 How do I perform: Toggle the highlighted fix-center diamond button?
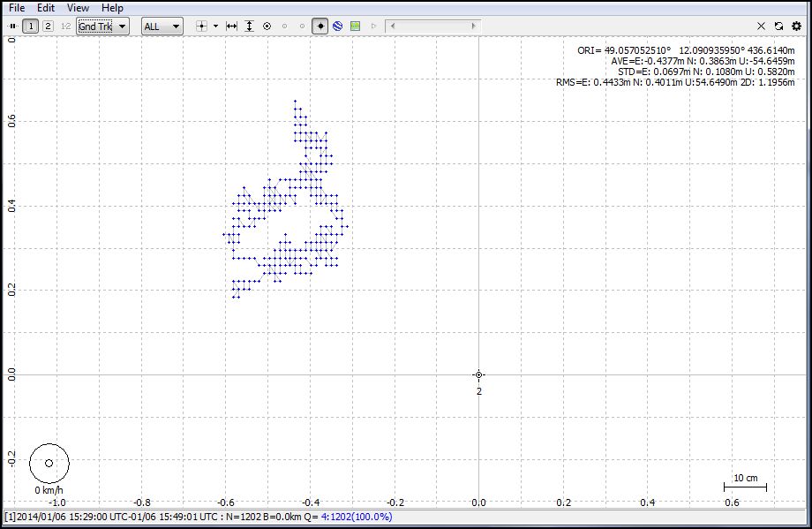pyautogui.click(x=320, y=26)
